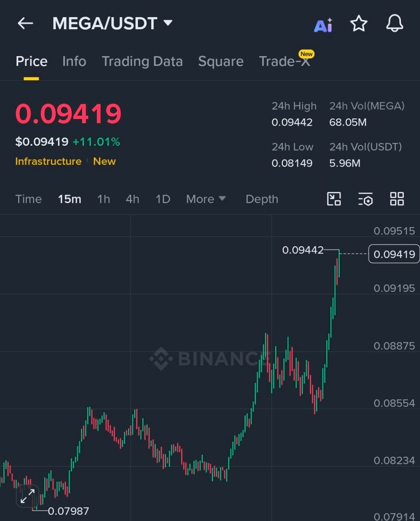The width and height of the screenshot is (420, 521).
Task: Select the 1h chart interval
Action: click(104, 199)
